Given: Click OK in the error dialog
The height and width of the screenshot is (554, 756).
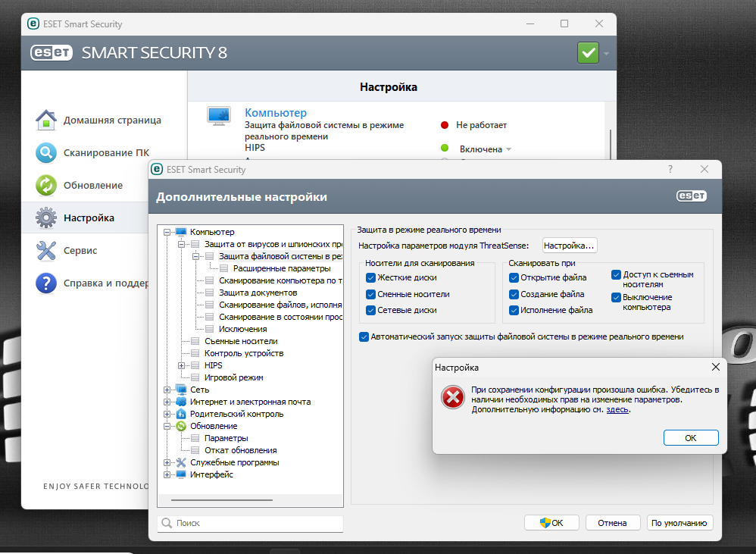Looking at the screenshot, I should tap(690, 438).
